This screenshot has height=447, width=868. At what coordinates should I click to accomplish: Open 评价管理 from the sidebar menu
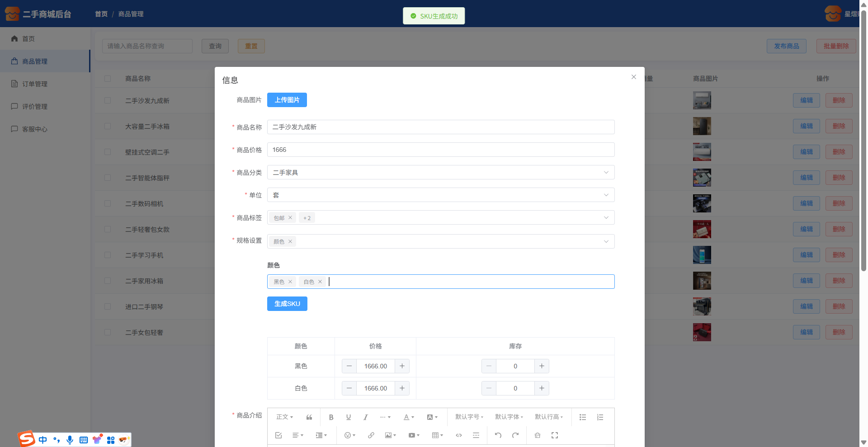35,106
